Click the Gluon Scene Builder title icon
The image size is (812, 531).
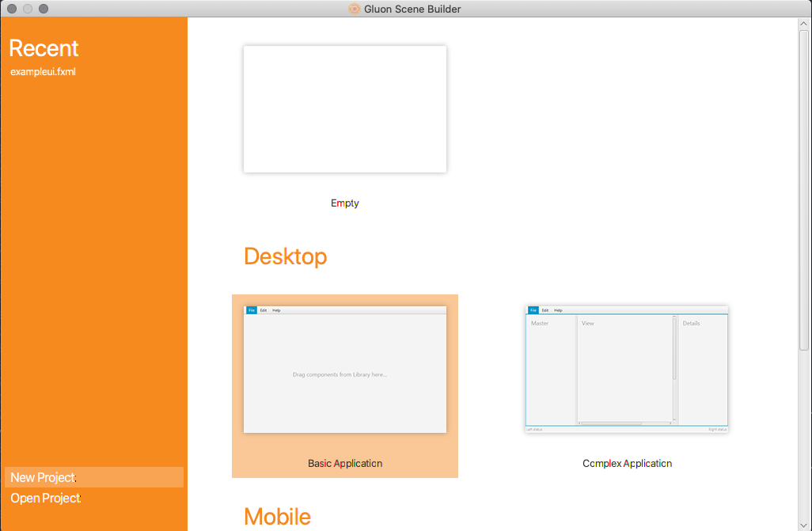coord(355,9)
